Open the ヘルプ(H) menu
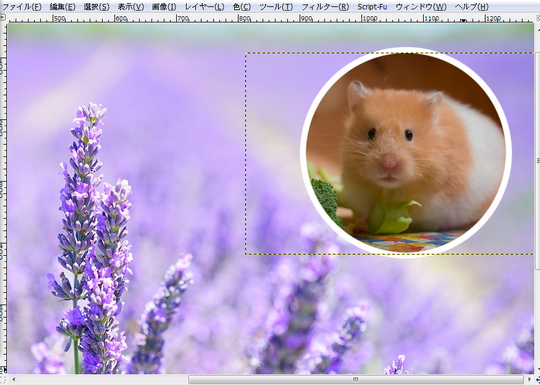Viewport: 540px width, 385px height. (x=471, y=7)
